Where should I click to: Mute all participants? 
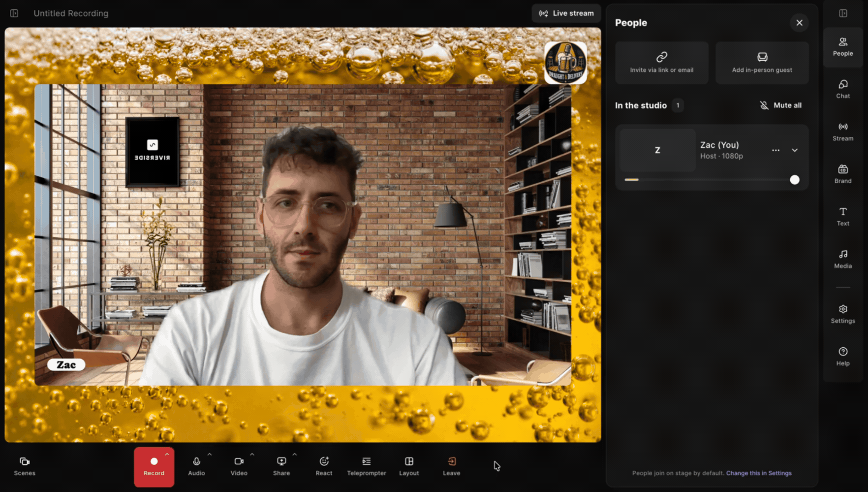(780, 105)
